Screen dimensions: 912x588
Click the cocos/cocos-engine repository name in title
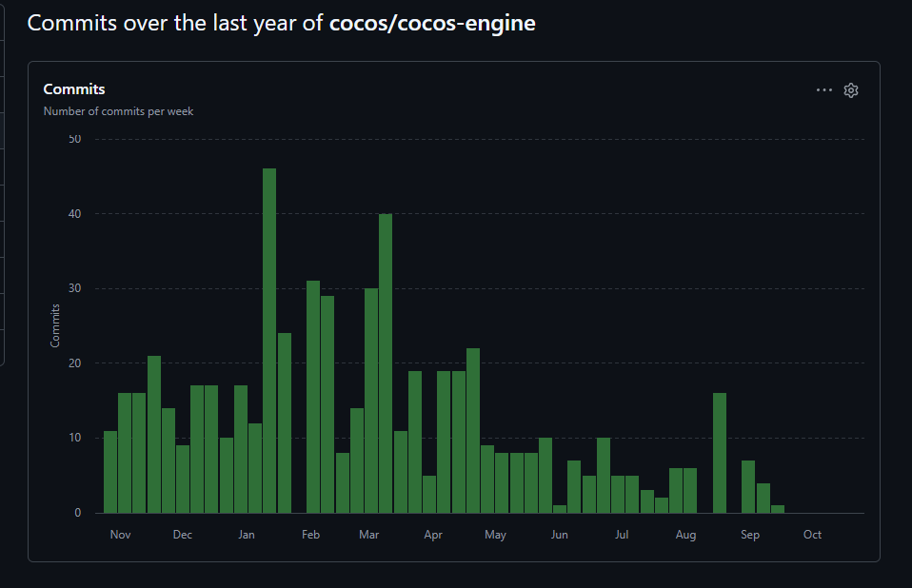(x=432, y=24)
